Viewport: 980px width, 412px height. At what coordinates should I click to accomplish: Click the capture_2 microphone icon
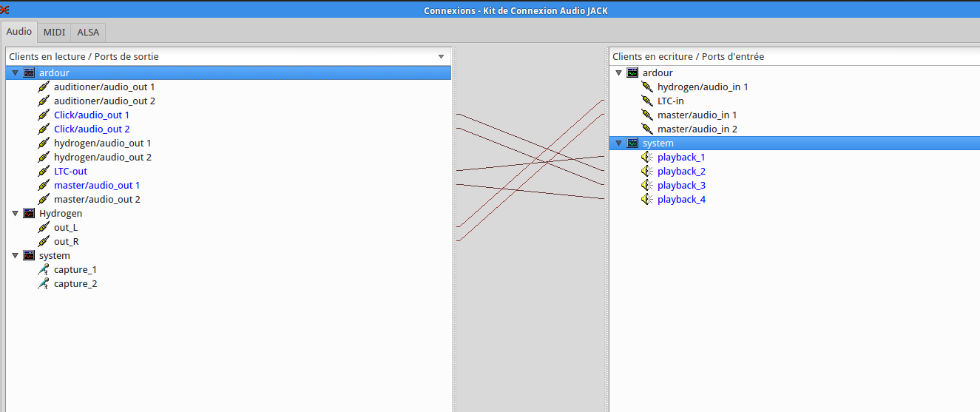click(44, 284)
